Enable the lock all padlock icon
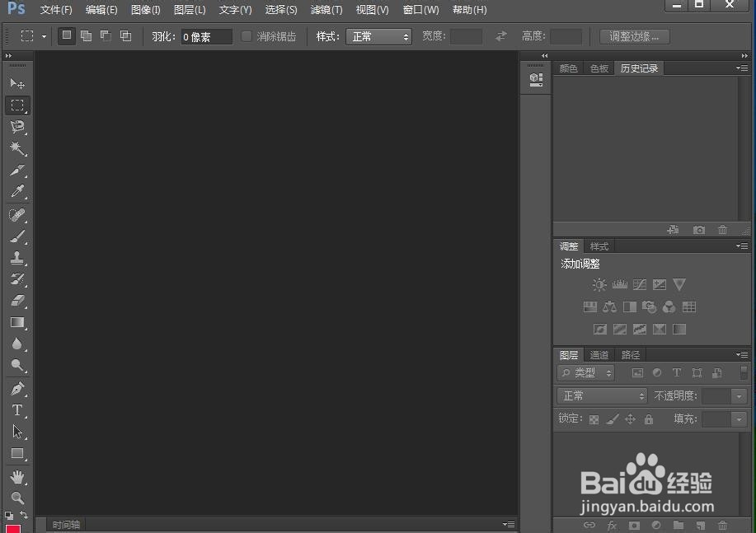 [649, 418]
